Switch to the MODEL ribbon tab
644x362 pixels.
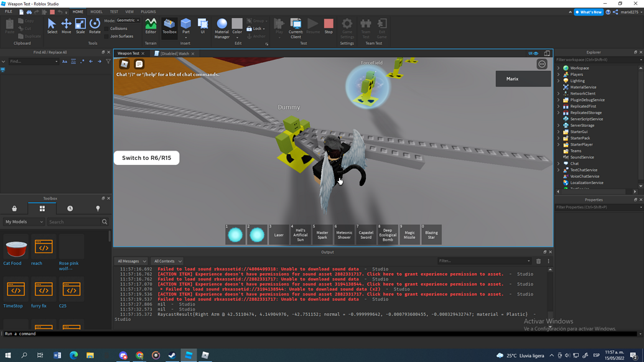(x=96, y=12)
